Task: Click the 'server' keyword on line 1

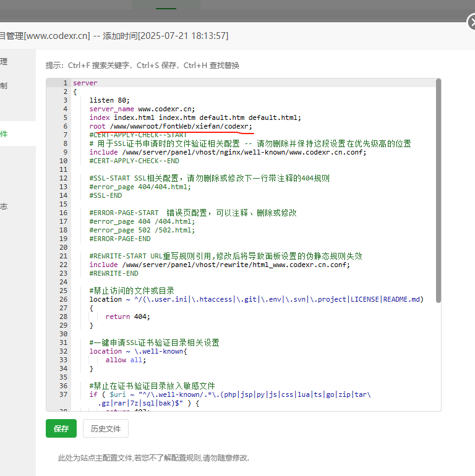Action: tap(85, 83)
